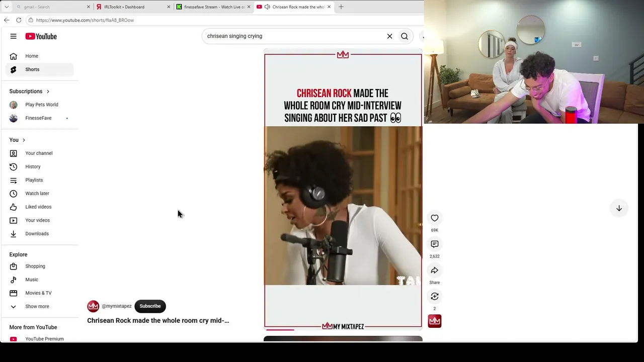Open FinesseFave subscription channel
This screenshot has height=362, width=644.
click(x=40, y=118)
